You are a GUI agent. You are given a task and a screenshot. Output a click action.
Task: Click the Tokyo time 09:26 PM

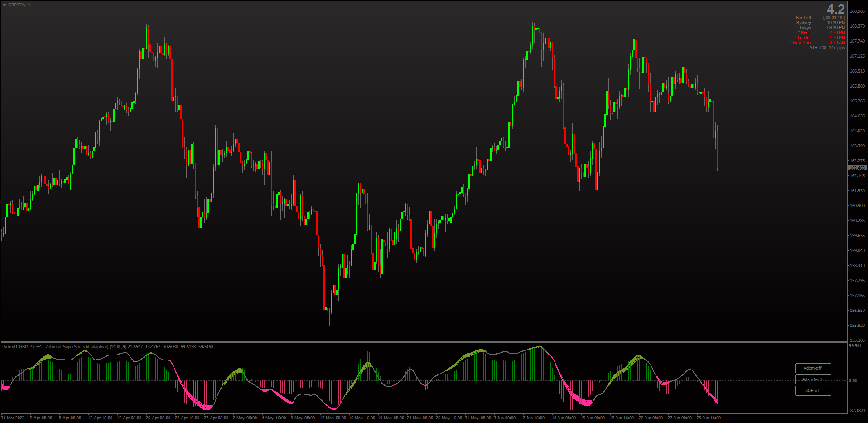(x=836, y=28)
